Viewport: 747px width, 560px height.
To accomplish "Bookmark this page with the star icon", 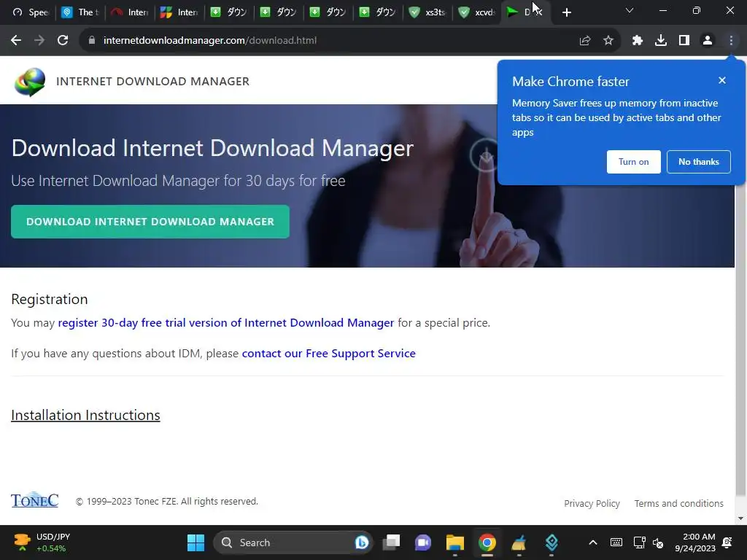I will 608,41.
